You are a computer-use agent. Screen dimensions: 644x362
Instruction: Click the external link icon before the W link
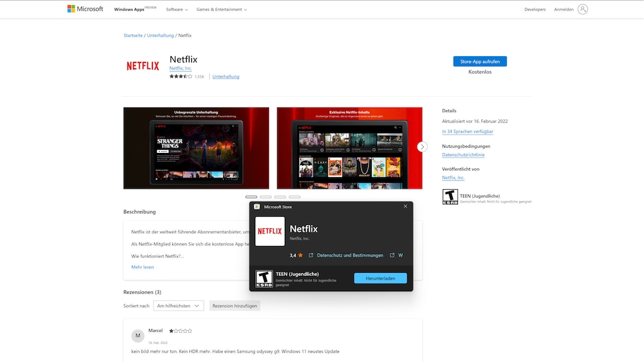click(392, 256)
